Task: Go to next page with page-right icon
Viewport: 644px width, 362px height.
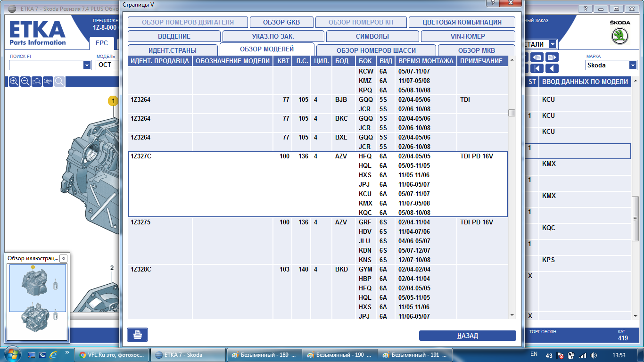Action: [x=551, y=57]
